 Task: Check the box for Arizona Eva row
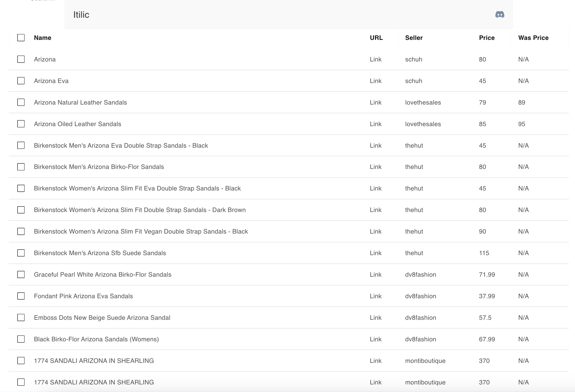(21, 81)
